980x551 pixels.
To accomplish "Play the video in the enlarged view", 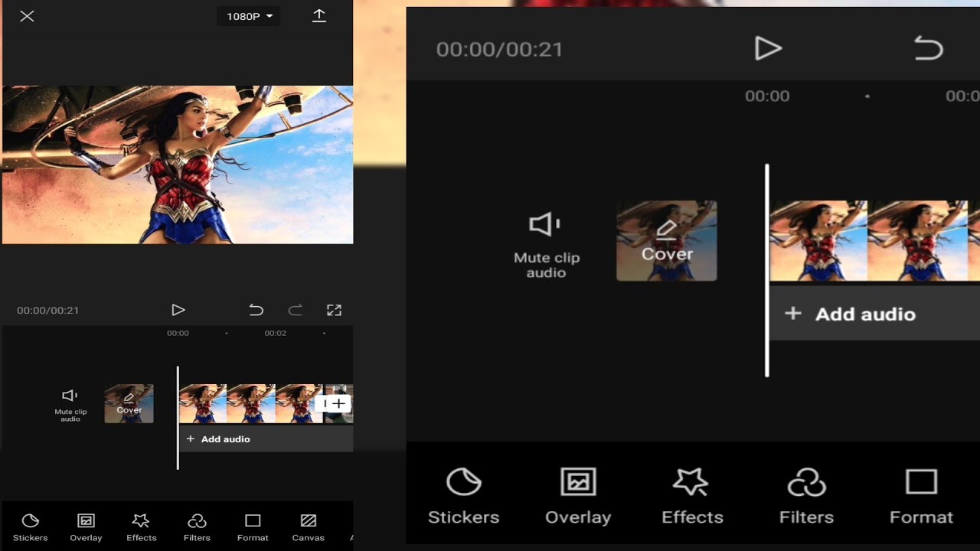I will pyautogui.click(x=767, y=48).
